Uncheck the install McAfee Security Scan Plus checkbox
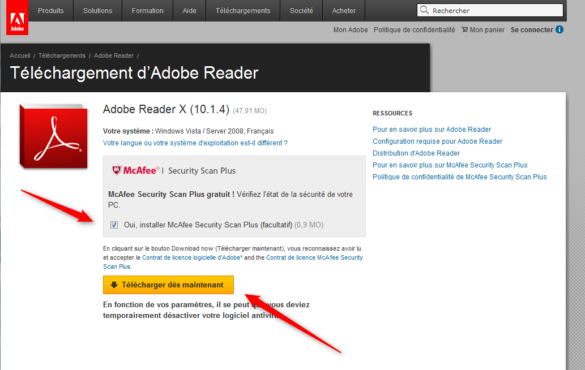 tap(114, 225)
